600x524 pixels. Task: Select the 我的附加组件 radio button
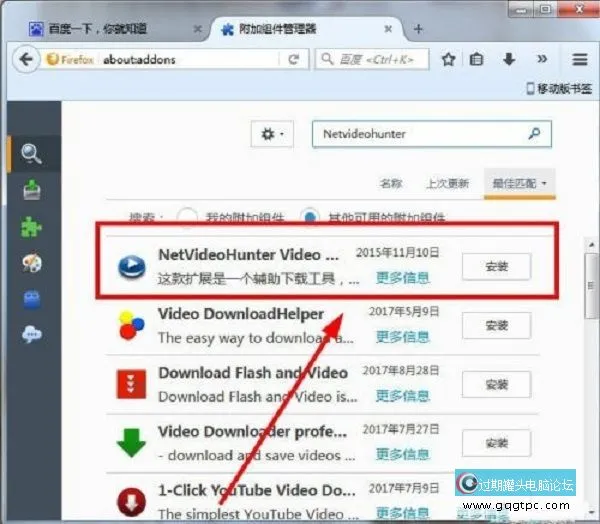187,217
